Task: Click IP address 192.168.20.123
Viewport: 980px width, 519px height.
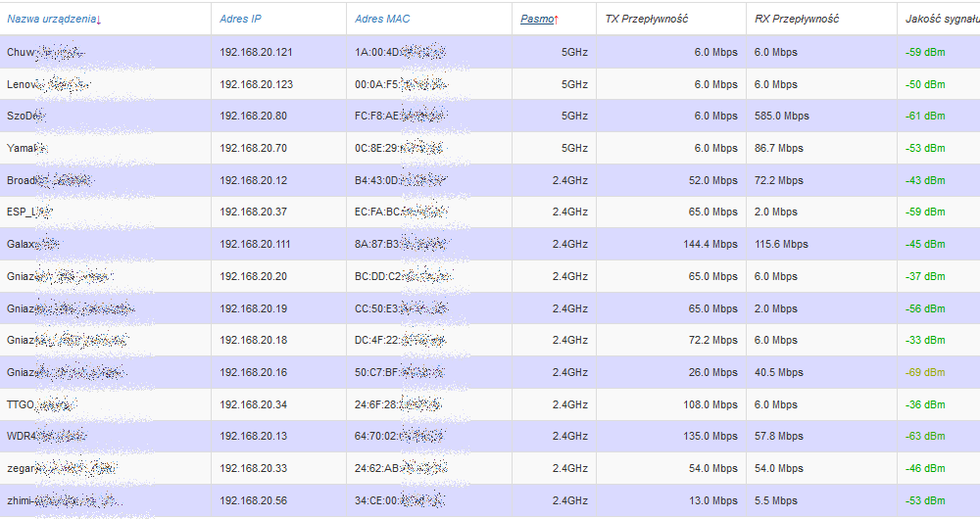Action: pos(256,84)
